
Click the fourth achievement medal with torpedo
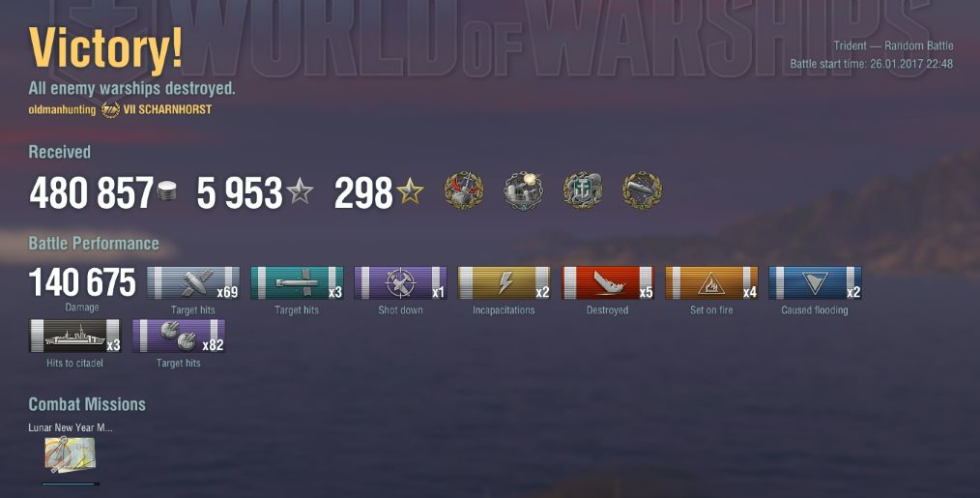point(642,190)
